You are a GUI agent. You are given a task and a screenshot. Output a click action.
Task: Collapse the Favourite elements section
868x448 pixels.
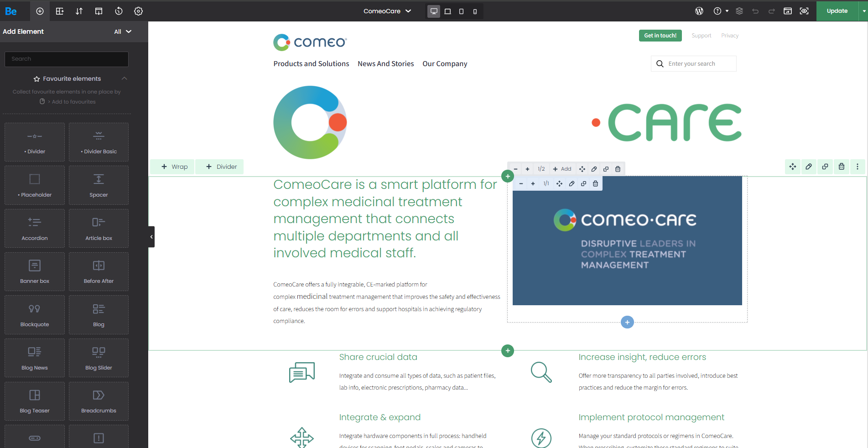coord(124,78)
